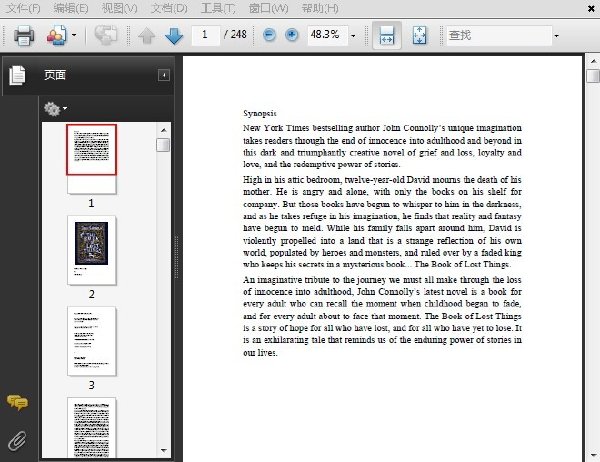Image resolution: width=600 pixels, height=462 pixels.
Task: Collapse the 页面 panel with its button
Action: tap(164, 75)
